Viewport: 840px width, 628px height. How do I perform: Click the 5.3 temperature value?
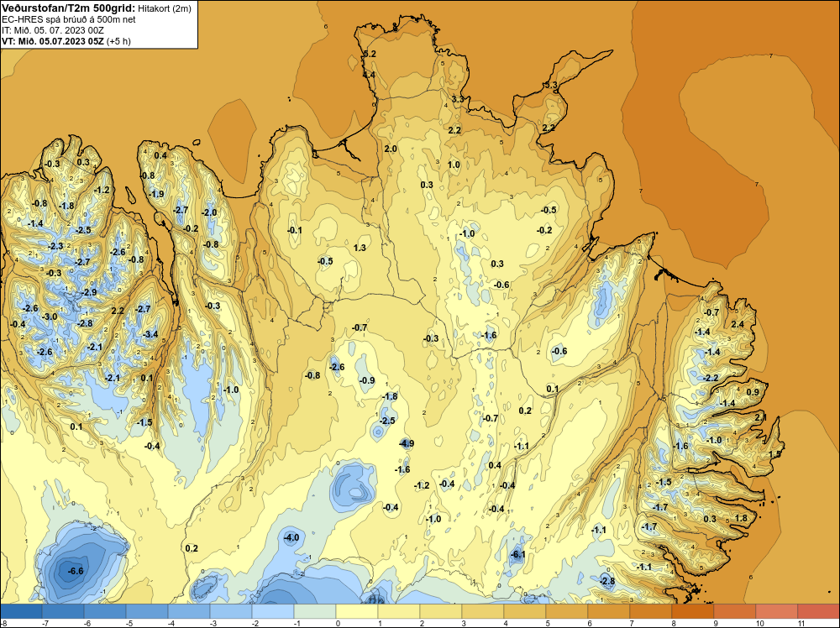(551, 85)
